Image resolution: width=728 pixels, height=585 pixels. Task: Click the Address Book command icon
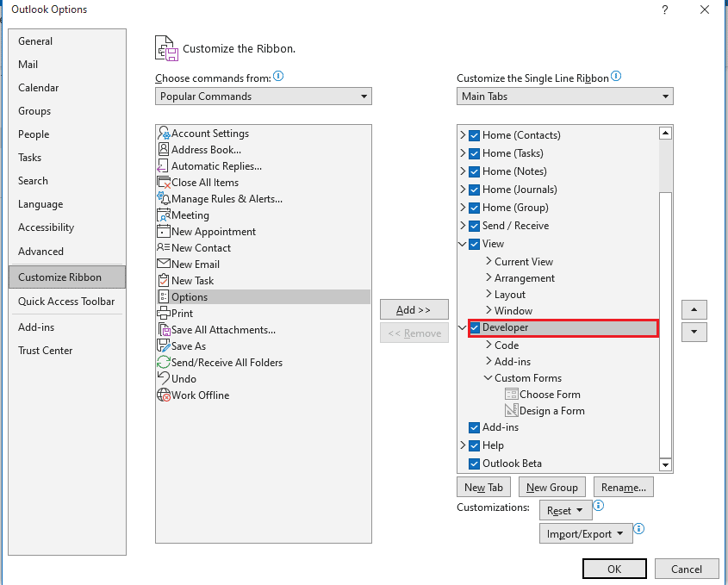coord(164,150)
